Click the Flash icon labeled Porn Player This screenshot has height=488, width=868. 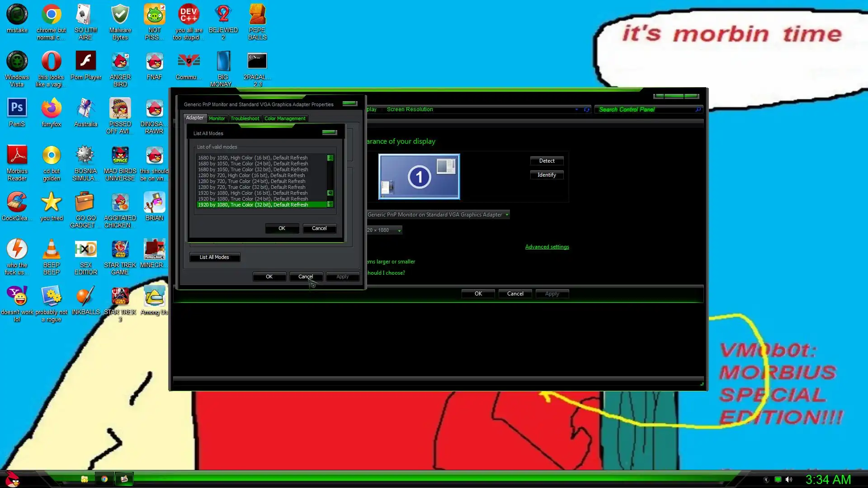point(85,61)
